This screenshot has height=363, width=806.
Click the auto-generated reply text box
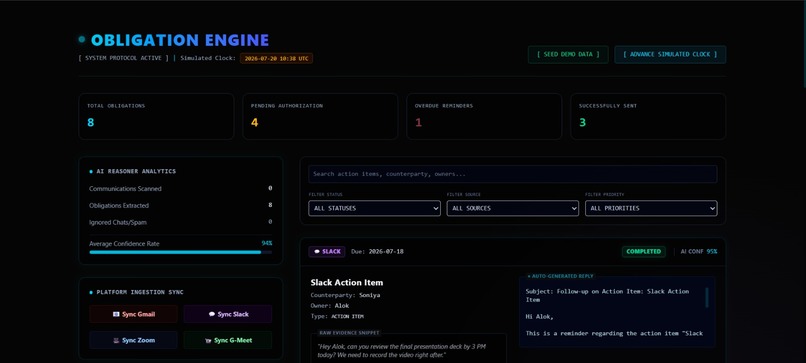coord(617,312)
